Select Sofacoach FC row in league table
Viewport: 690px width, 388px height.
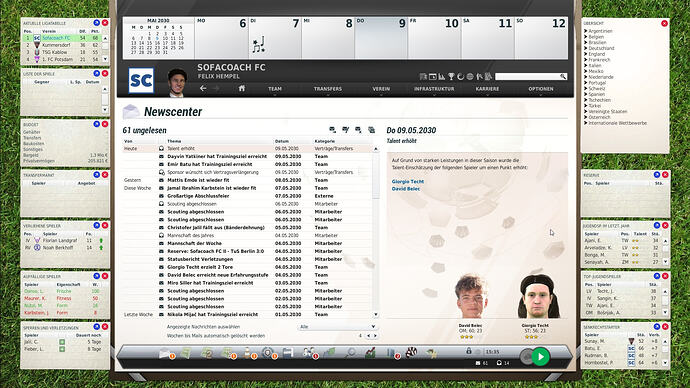(x=62, y=38)
